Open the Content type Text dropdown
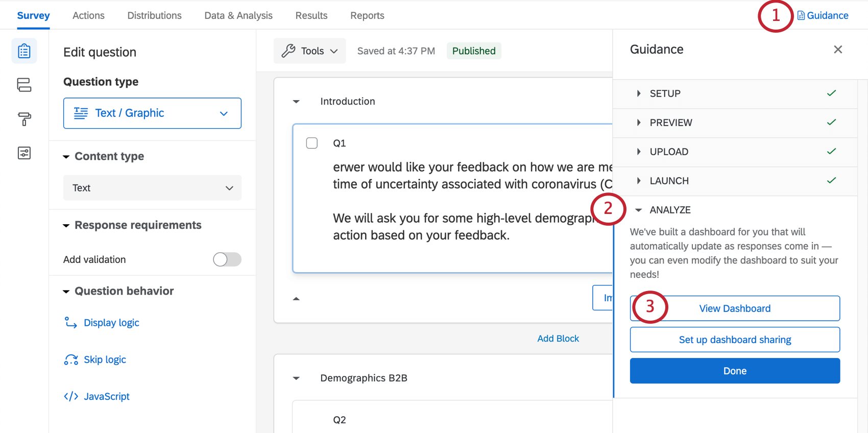Screen dimensions: 868x433 coord(152,188)
